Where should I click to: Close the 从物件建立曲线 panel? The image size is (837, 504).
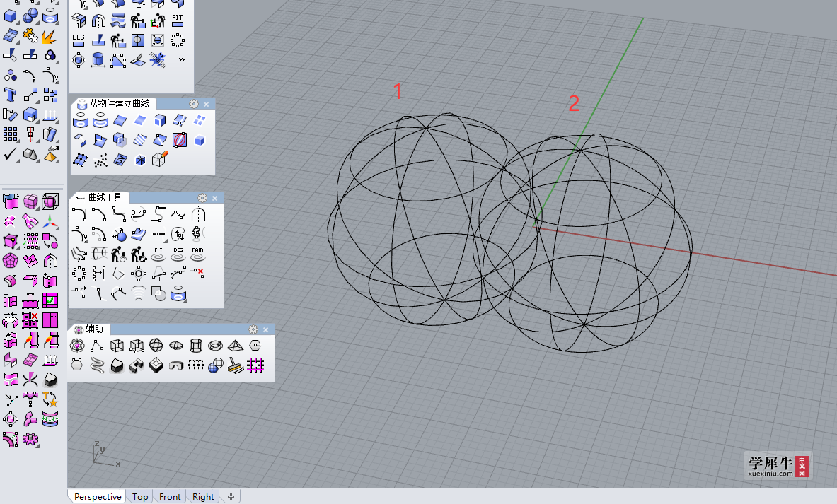point(207,104)
